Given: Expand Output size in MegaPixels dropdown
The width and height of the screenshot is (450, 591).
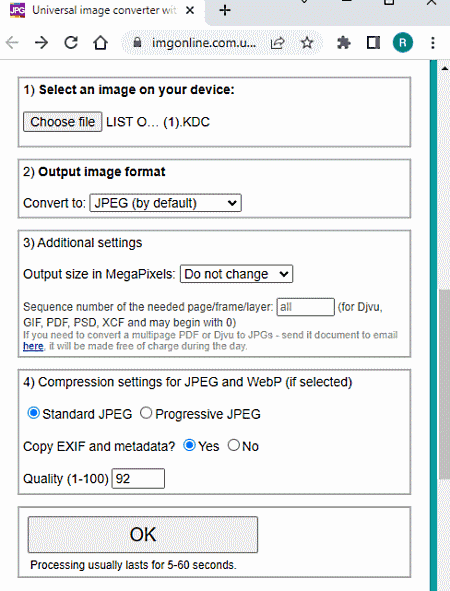Looking at the screenshot, I should click(x=236, y=274).
